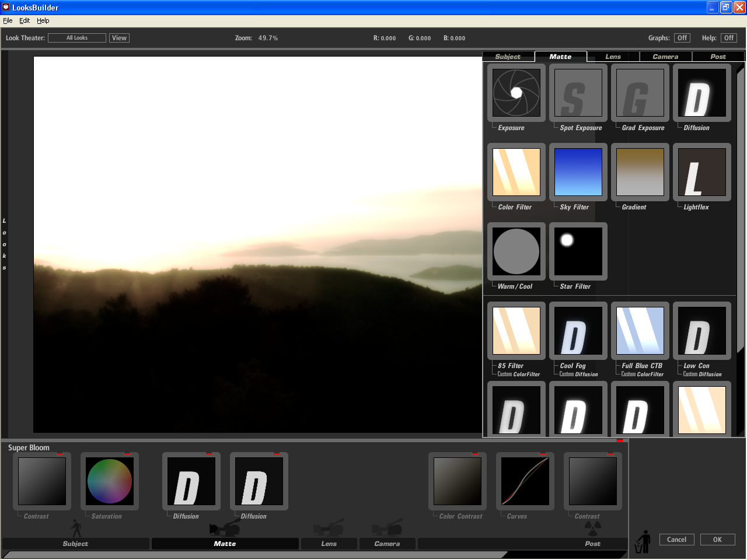Screen dimensions: 747x560
Task: Turn Help display on
Action: [728, 37]
